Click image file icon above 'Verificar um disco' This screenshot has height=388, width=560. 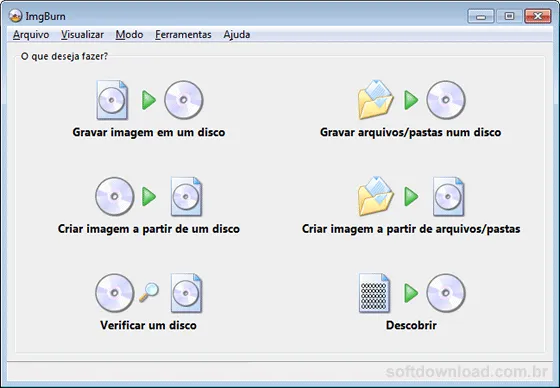click(186, 293)
